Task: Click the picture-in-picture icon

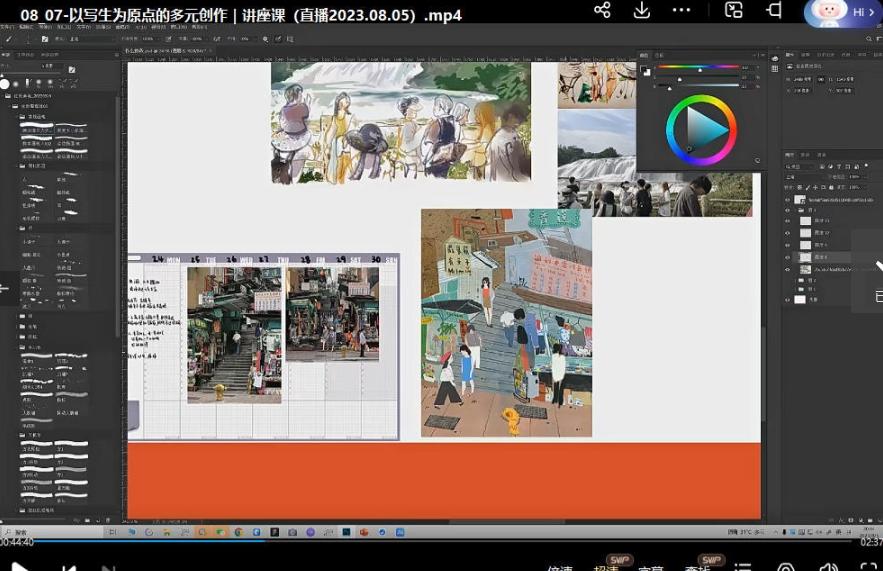Action: 734,10
